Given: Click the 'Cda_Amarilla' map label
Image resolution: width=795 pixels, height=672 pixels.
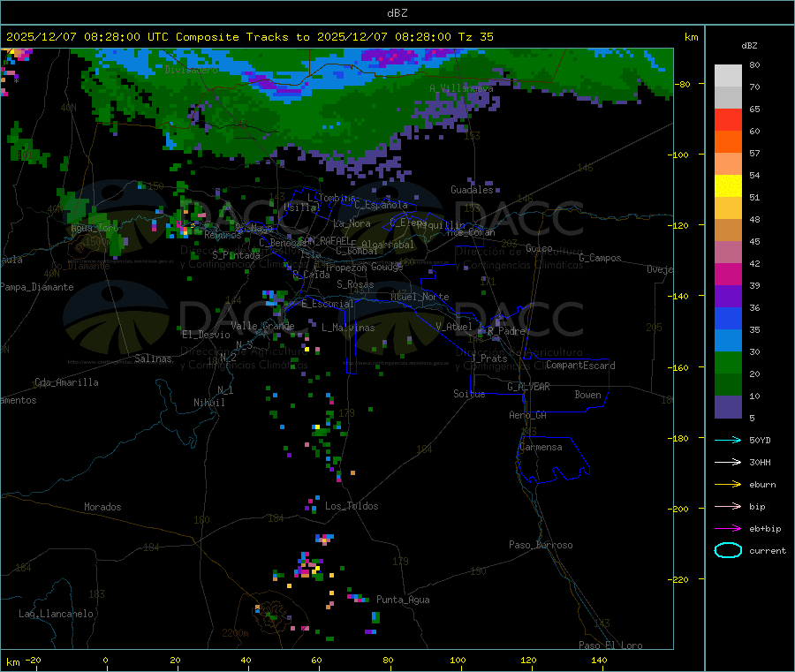Looking at the screenshot, I should click(67, 382).
